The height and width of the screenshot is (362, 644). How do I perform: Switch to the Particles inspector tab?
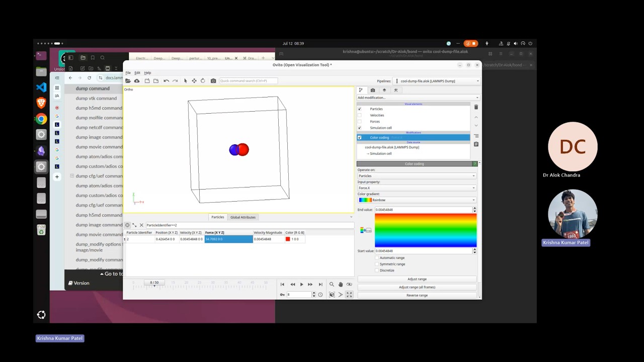coord(217,217)
